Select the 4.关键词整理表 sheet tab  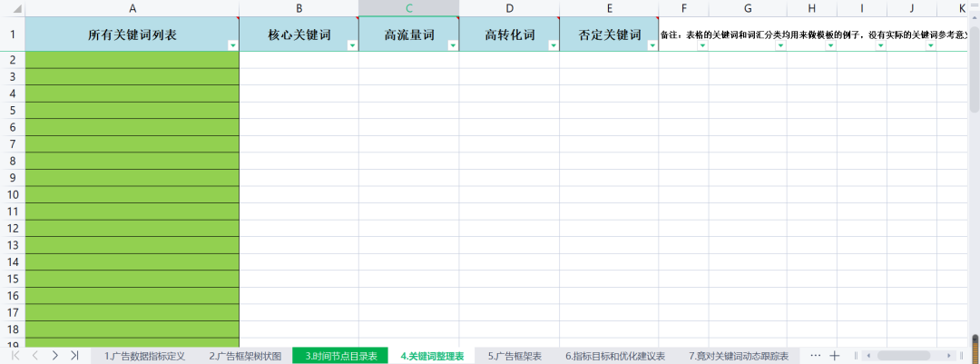click(432, 356)
